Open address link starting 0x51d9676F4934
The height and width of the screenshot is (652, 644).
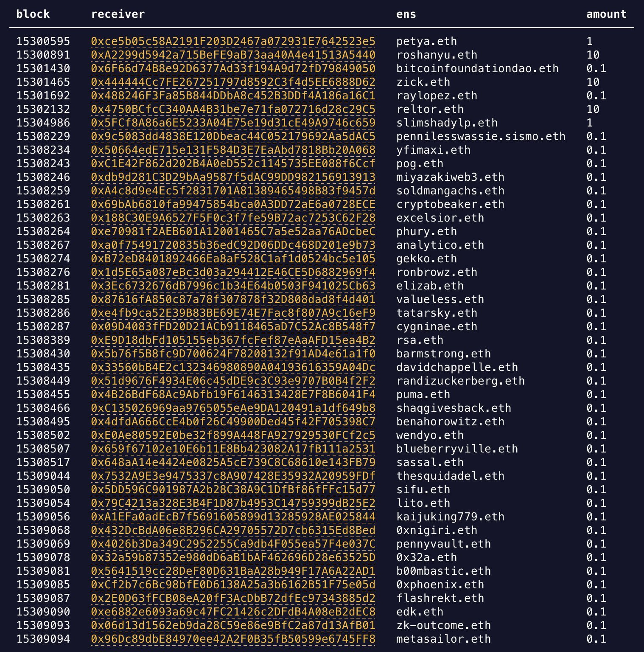[x=233, y=381]
